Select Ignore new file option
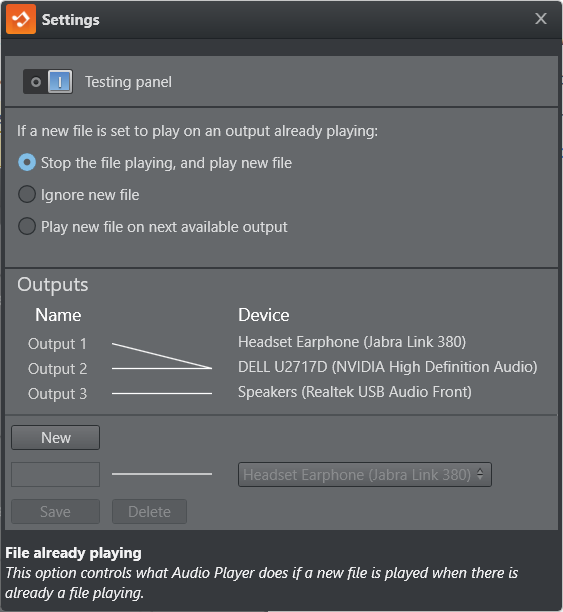Screen dimensions: 563x612 coord(27,194)
